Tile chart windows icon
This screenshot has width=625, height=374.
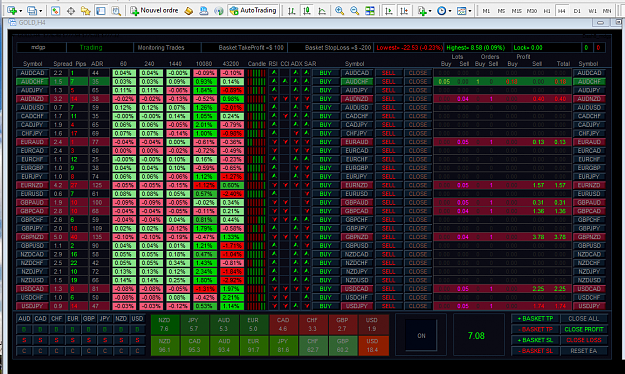point(370,11)
